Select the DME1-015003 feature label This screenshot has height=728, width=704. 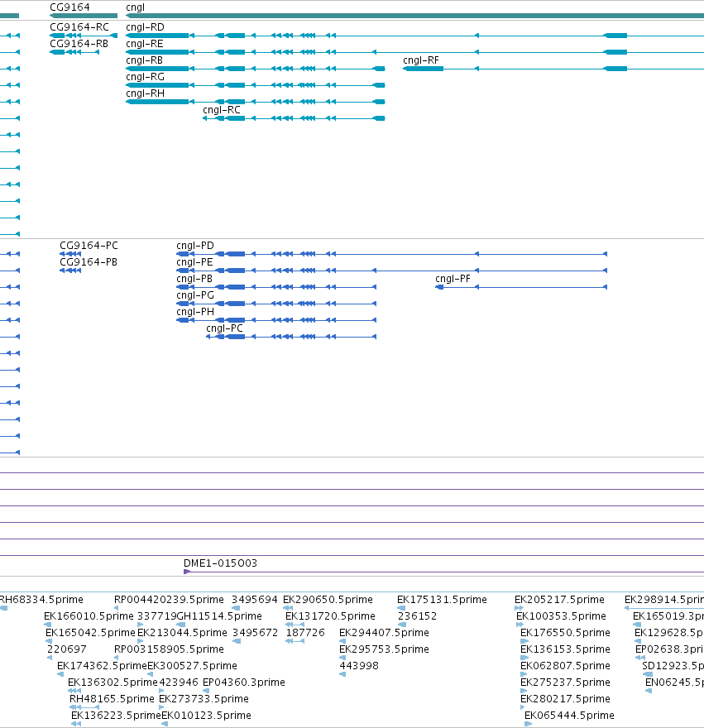(x=220, y=563)
